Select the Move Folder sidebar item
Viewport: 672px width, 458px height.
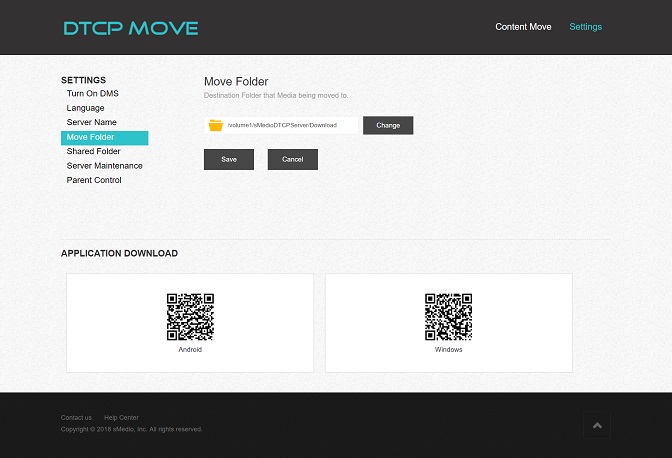click(91, 137)
